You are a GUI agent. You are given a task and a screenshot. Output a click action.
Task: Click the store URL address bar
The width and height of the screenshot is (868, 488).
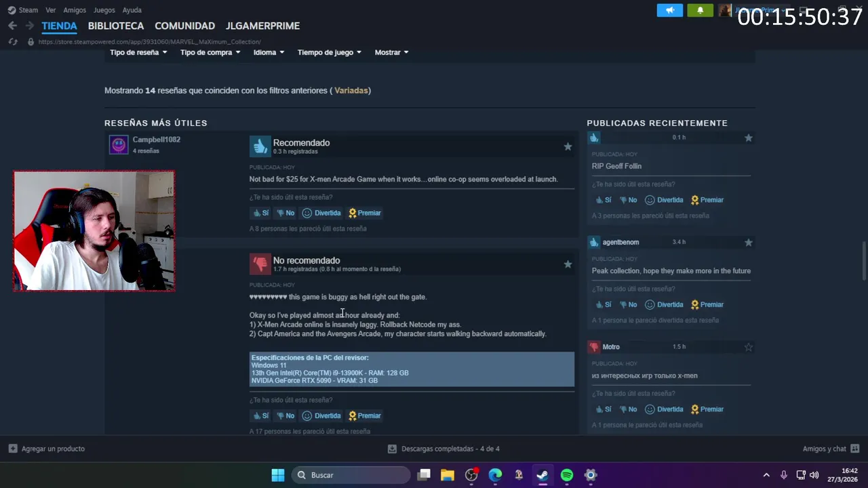point(149,41)
